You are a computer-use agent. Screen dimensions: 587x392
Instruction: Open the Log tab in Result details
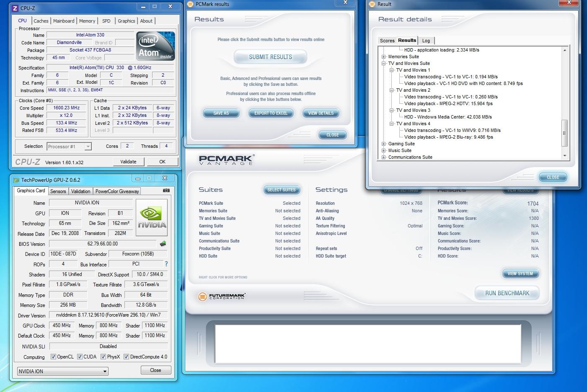pyautogui.click(x=426, y=41)
